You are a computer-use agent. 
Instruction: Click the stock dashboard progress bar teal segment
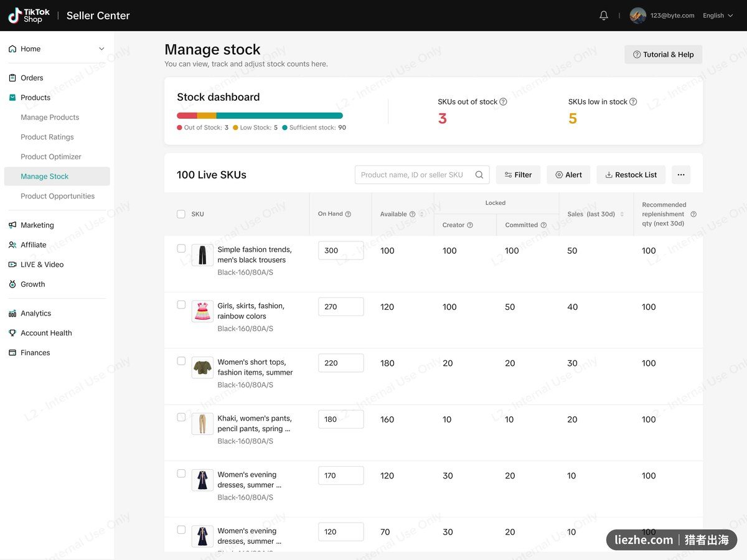tap(280, 116)
